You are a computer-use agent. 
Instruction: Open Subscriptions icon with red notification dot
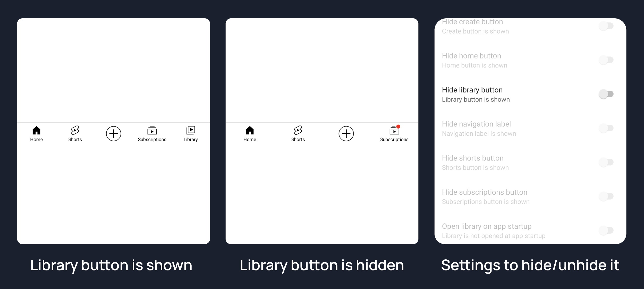point(394,130)
